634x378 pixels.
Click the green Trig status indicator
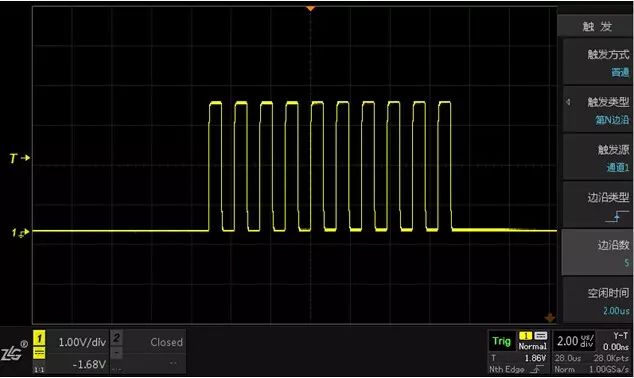tap(501, 341)
